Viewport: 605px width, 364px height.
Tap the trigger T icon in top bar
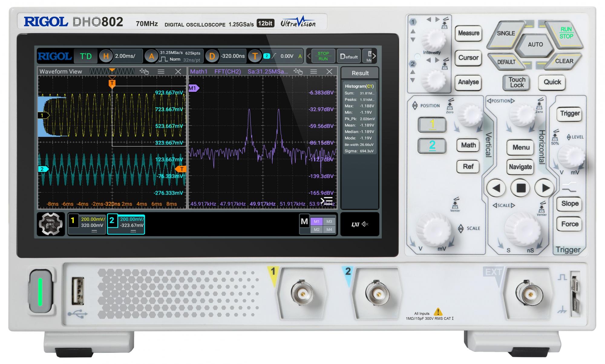point(255,56)
